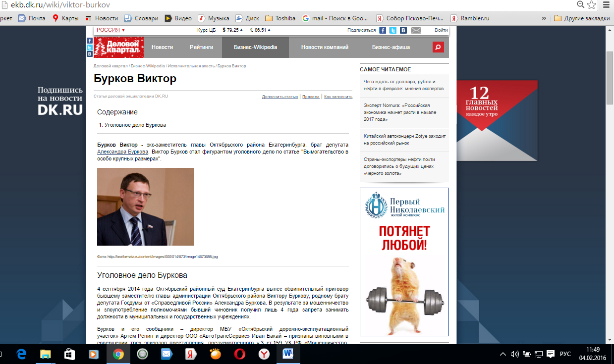Open the Почта bookmark
The image size is (614, 364).
32,18
